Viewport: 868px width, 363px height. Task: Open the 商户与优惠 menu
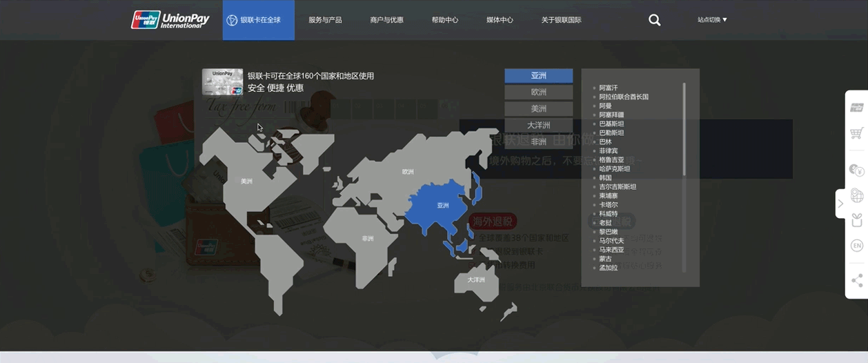pyautogui.click(x=386, y=20)
